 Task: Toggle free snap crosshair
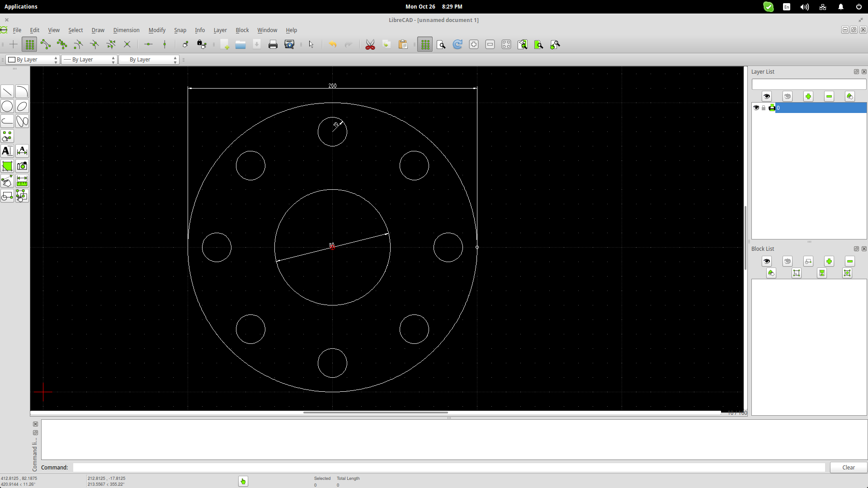click(x=13, y=44)
